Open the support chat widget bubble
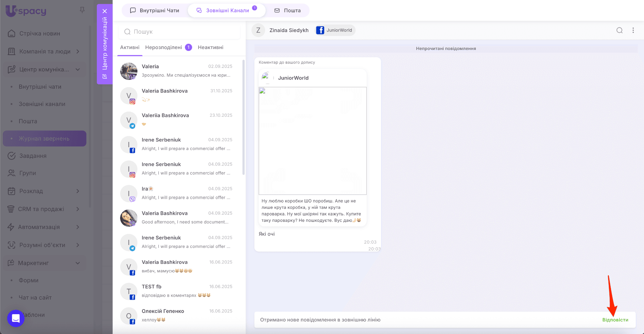Screen dimensions: 644x334 (x=16, y=318)
